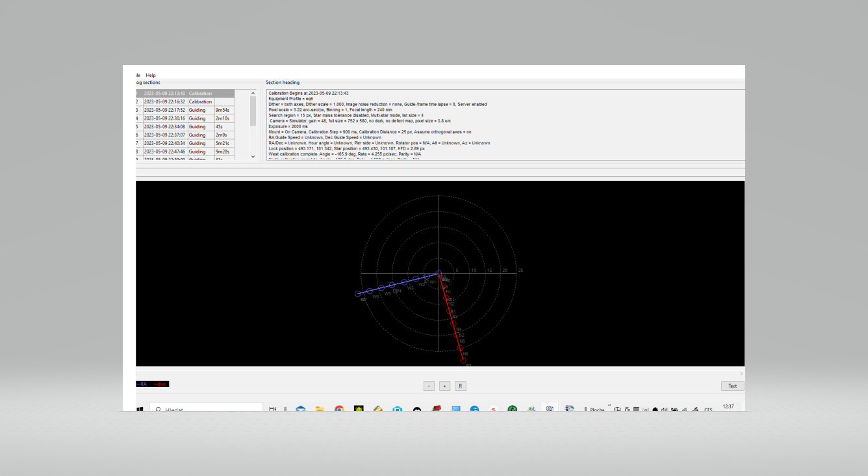Image resolution: width=868 pixels, height=476 pixels.
Task: Select the 22:47:46 Guiding section lasting 9m28s
Action: pyautogui.click(x=185, y=152)
